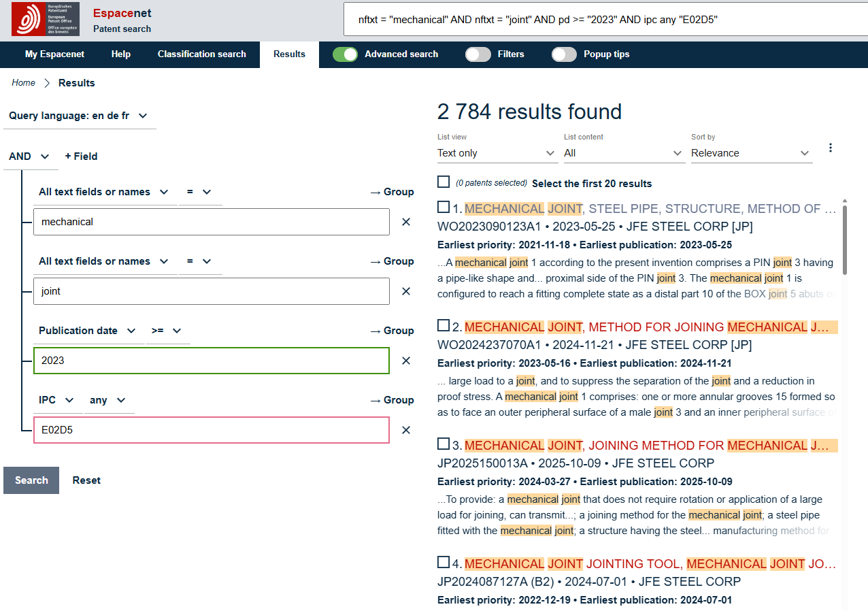
Task: Toggle Advanced search switch off
Action: point(345,54)
